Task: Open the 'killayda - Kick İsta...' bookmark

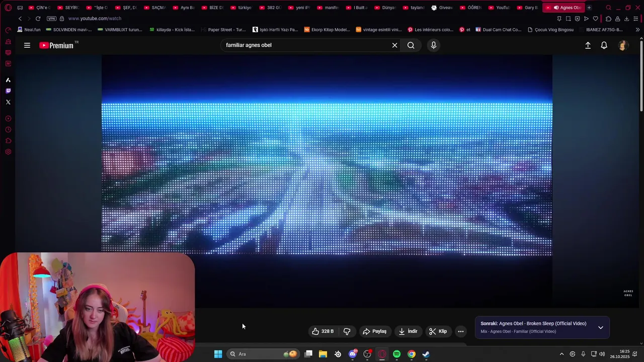Action: [x=172, y=30]
